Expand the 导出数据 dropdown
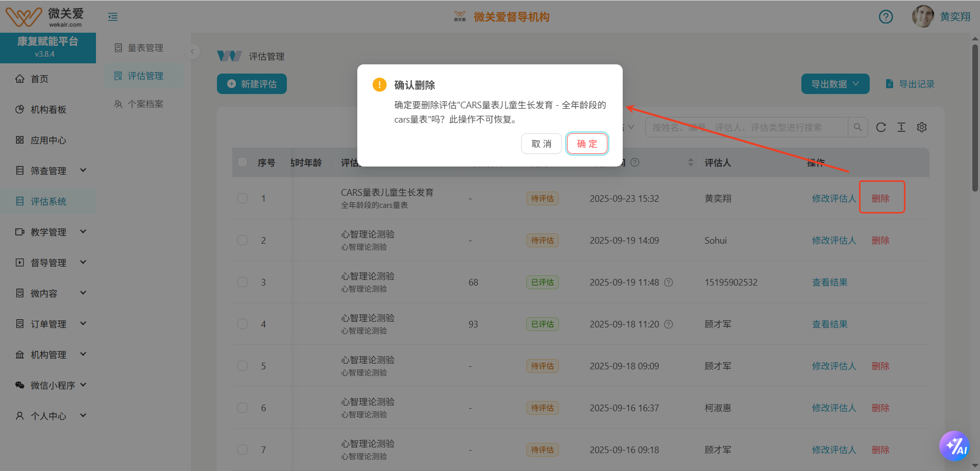This screenshot has width=980, height=471. point(835,83)
